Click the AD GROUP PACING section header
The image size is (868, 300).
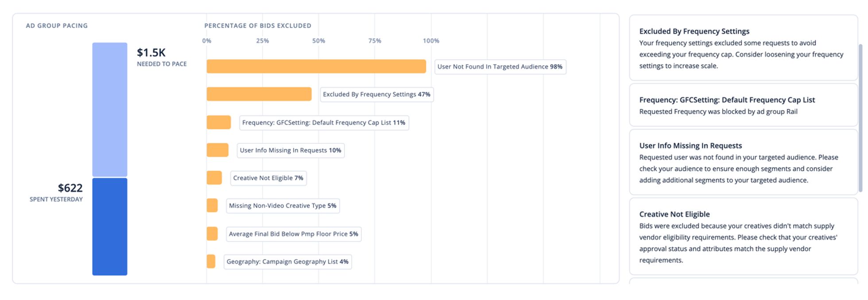[57, 26]
